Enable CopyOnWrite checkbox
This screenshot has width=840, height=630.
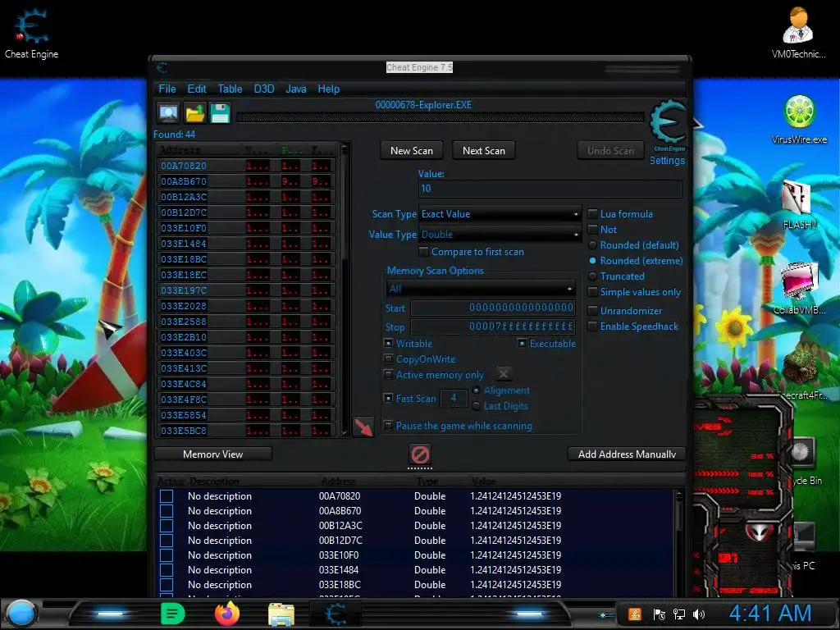pos(388,359)
